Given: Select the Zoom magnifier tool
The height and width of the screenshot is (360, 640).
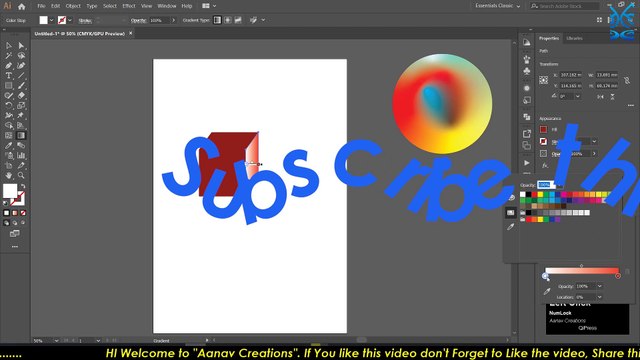Looking at the screenshot, I should point(21,176).
